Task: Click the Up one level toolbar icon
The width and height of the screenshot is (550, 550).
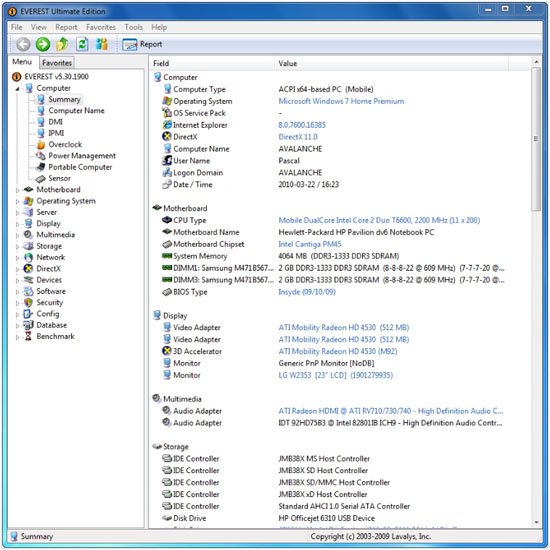Action: point(62,44)
